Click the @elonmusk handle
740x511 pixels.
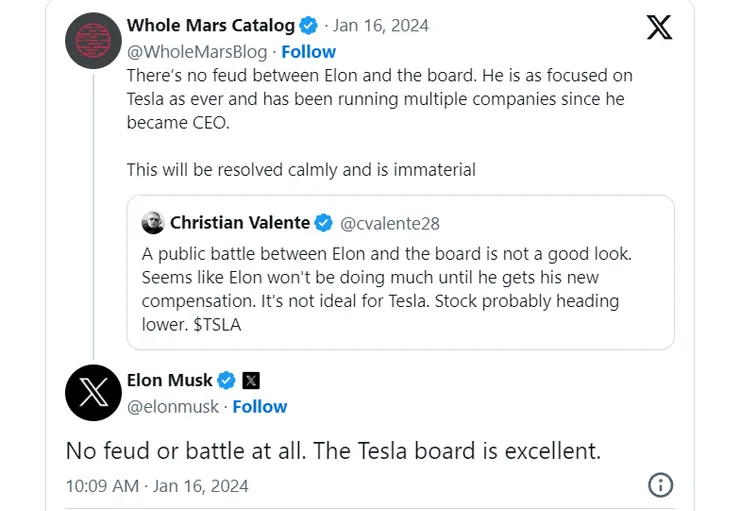[173, 406]
